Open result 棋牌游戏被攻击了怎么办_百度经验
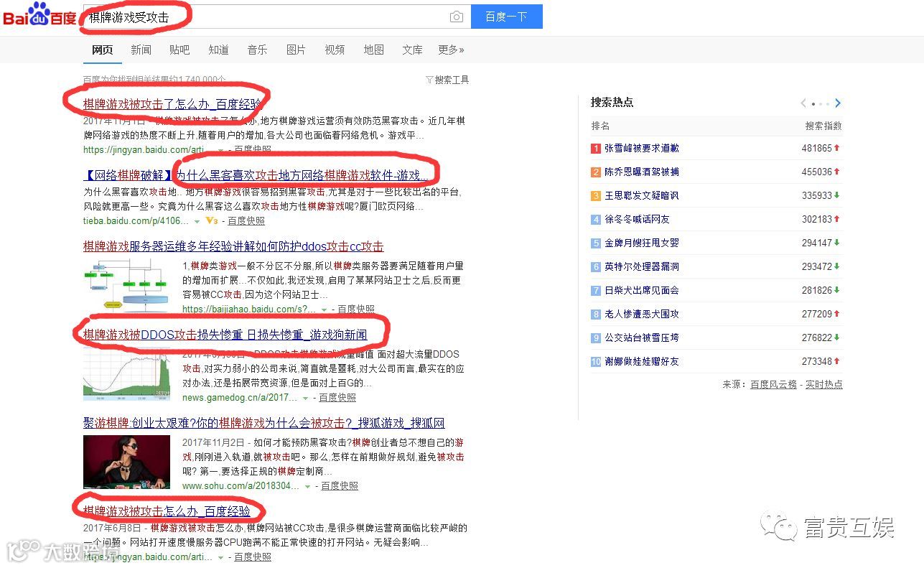 (172, 104)
